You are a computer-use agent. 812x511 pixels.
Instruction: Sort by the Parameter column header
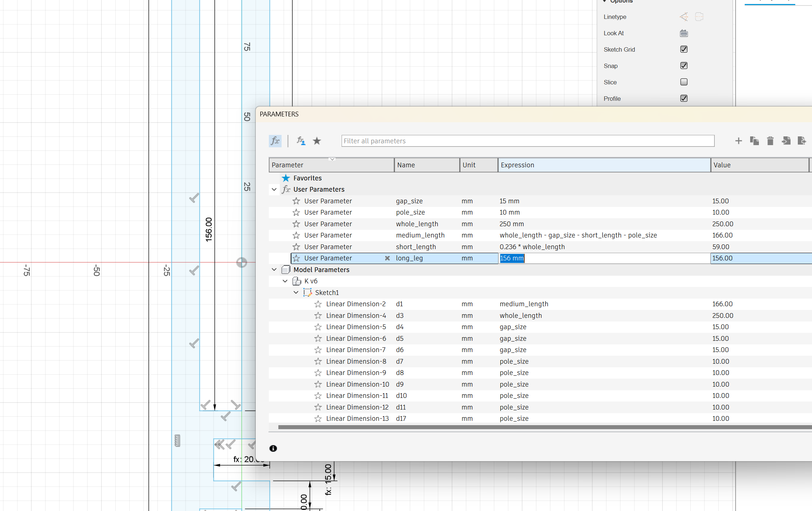pos(331,165)
